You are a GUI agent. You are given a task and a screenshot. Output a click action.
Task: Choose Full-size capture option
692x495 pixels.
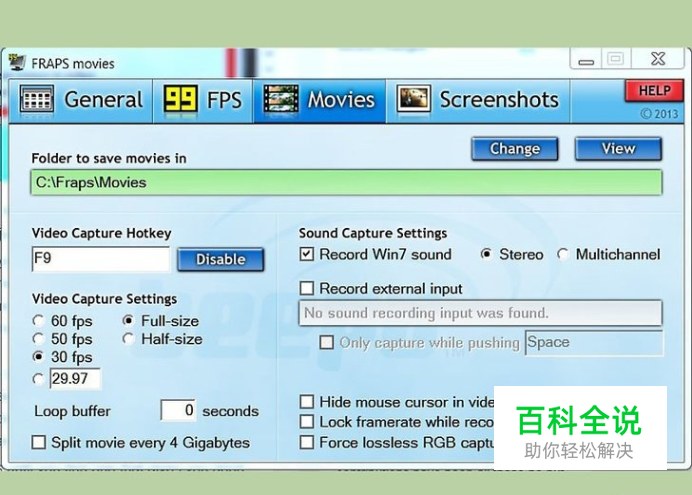(128, 320)
